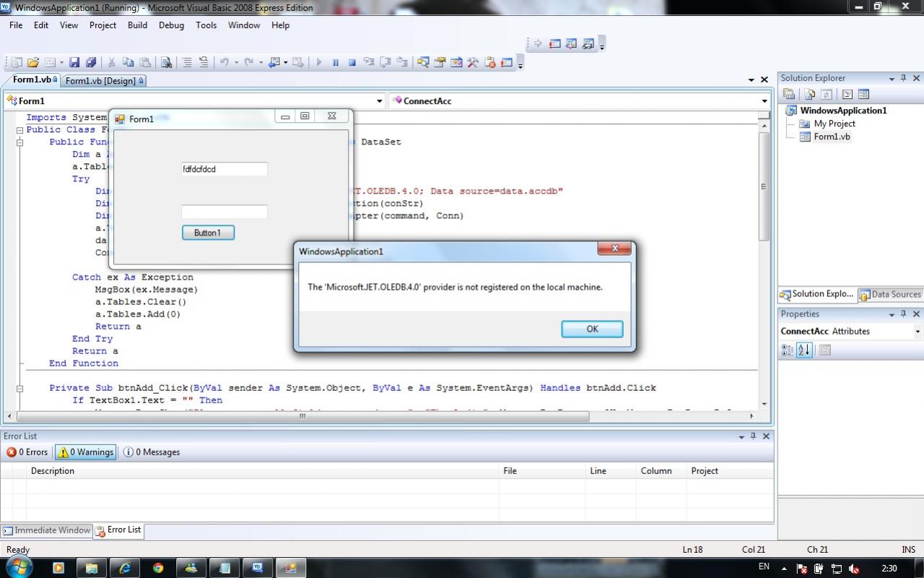
Task: Open the Tools menu
Action: pyautogui.click(x=206, y=25)
